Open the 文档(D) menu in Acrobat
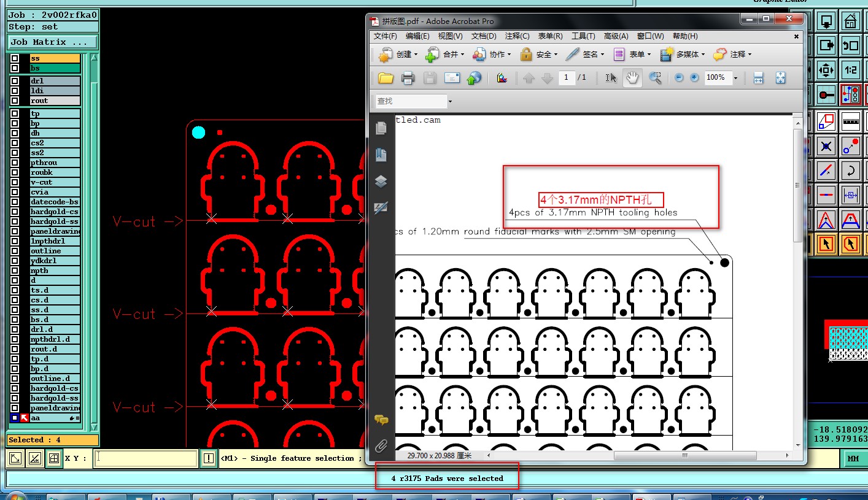868x500 pixels. [483, 36]
